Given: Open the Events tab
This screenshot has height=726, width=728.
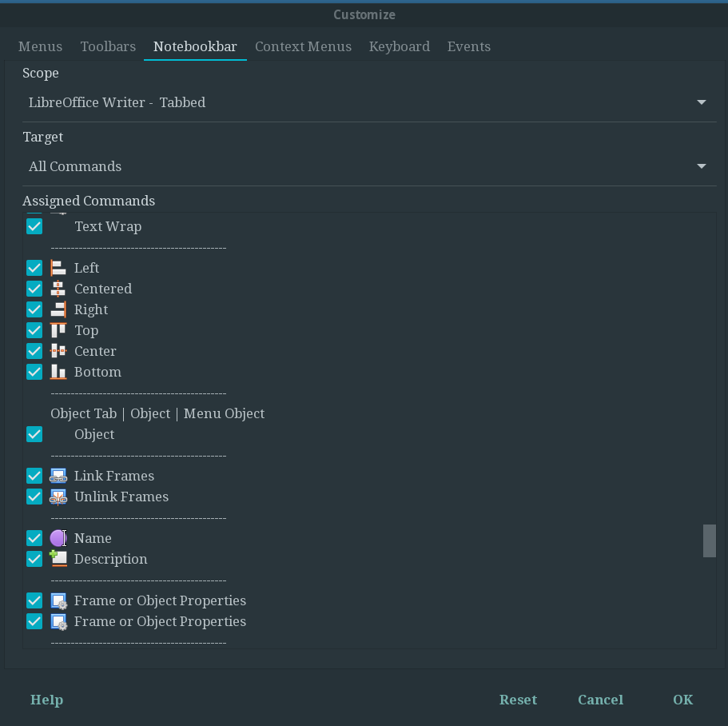Looking at the screenshot, I should point(469,47).
